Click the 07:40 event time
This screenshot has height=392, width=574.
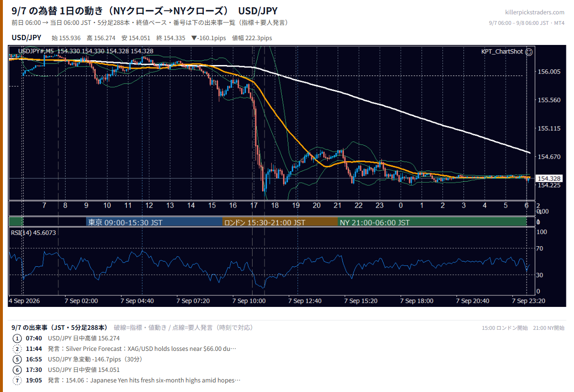coord(33,338)
